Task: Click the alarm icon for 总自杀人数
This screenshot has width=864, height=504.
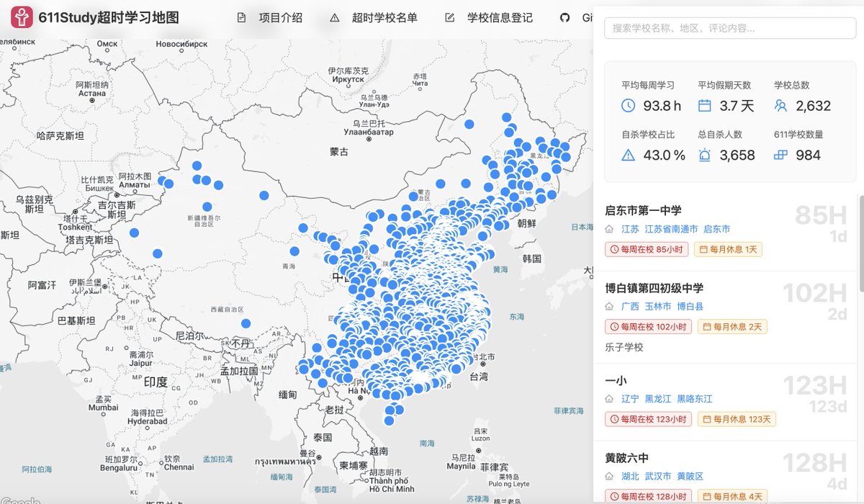Action: (x=705, y=155)
